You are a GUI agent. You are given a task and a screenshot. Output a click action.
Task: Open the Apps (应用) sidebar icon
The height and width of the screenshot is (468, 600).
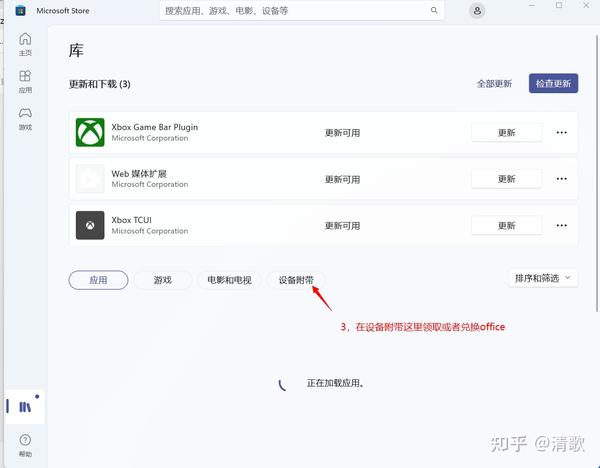click(x=25, y=81)
